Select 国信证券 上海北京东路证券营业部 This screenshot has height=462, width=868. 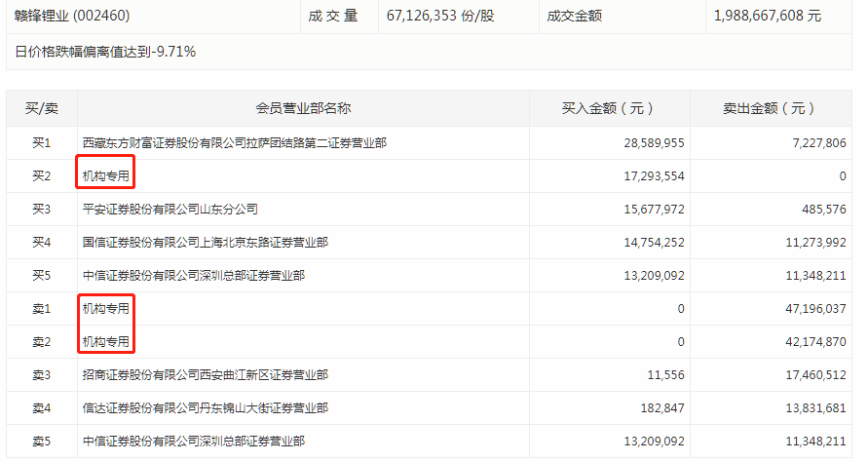click(205, 243)
